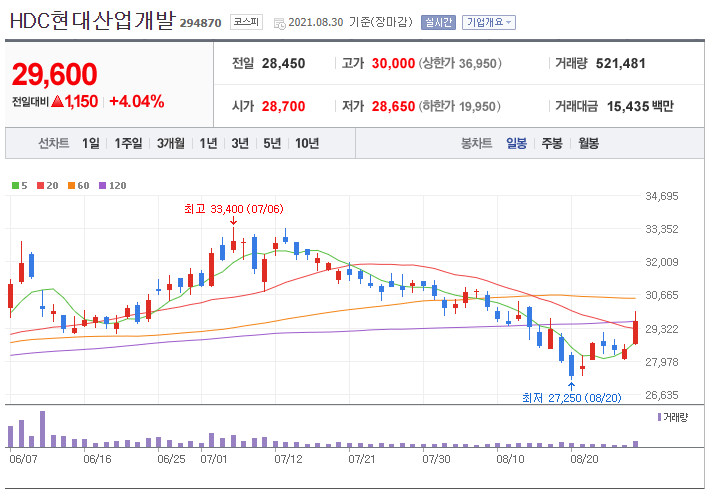Click the 저가 value 28,650
The width and height of the screenshot is (705, 489).
(x=393, y=107)
